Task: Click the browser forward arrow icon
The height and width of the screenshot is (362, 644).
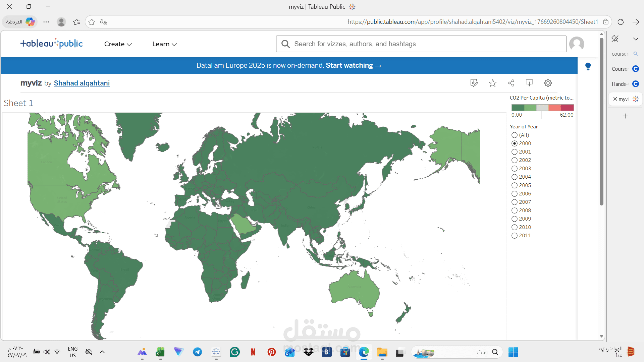Action: tap(636, 22)
